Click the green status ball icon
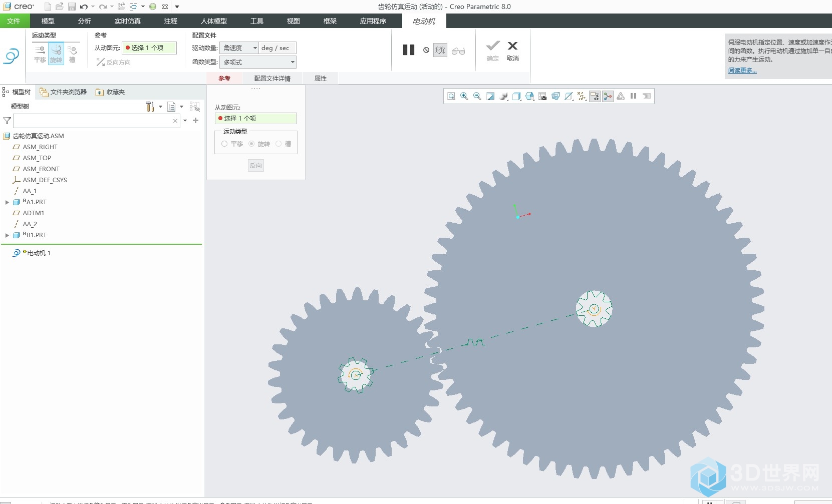 coord(153,7)
